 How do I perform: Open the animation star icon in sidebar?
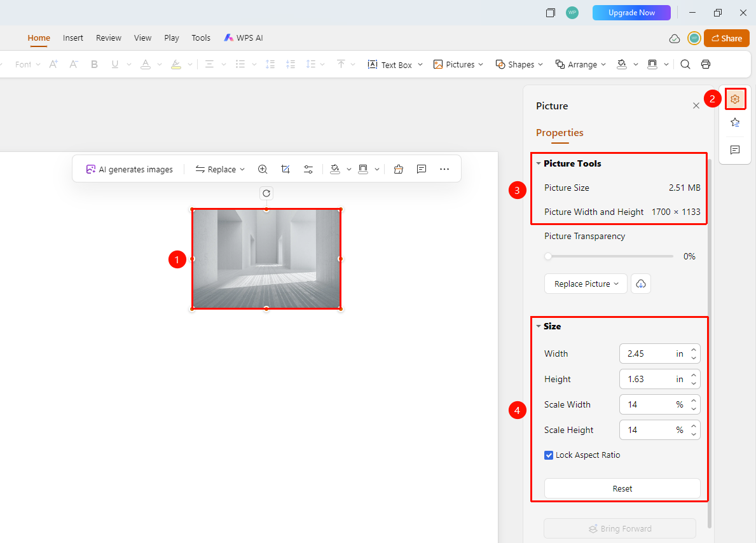tap(735, 123)
